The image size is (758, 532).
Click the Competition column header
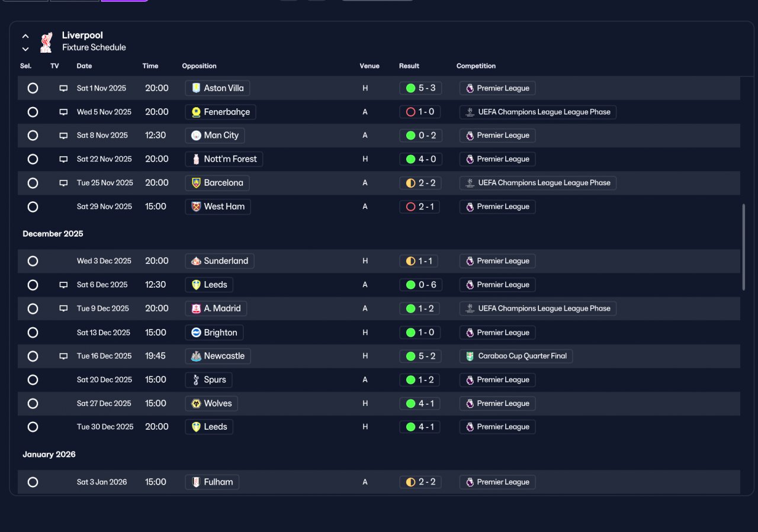476,66
